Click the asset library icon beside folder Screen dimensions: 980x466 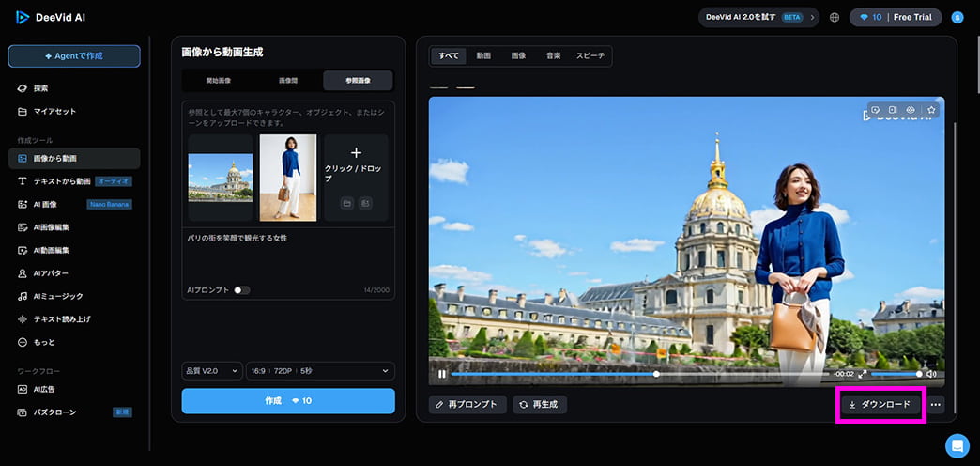coord(366,203)
